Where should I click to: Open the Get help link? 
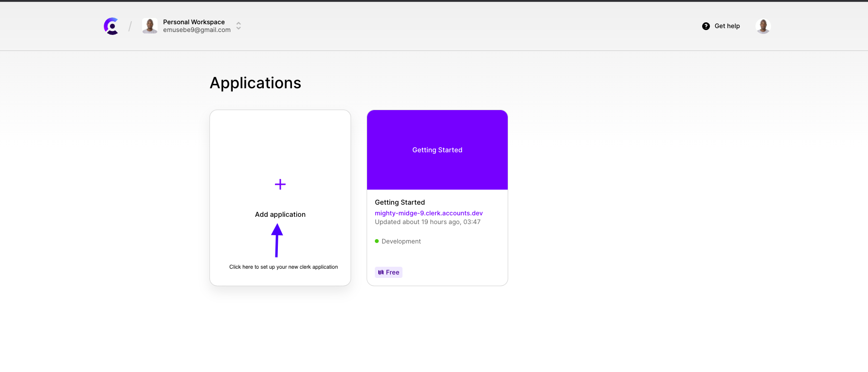tap(721, 26)
